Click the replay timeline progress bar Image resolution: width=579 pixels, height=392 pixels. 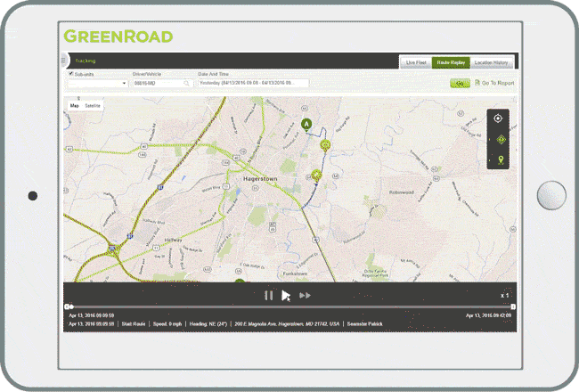(289, 306)
